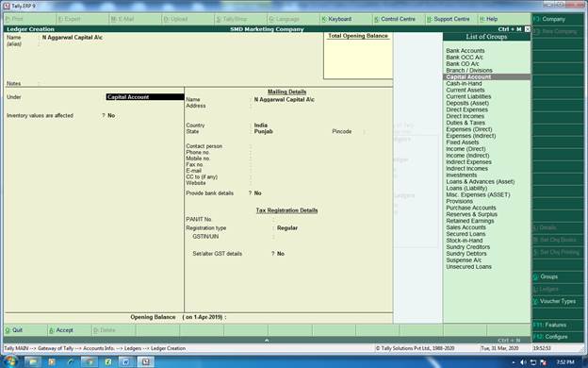Click the Accept button
Image resolution: width=588 pixels, height=368 pixels.
[x=61, y=330]
